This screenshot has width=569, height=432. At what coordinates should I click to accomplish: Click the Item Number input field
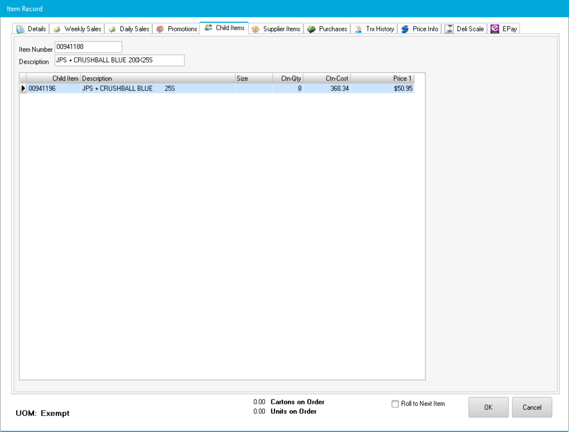pyautogui.click(x=88, y=47)
